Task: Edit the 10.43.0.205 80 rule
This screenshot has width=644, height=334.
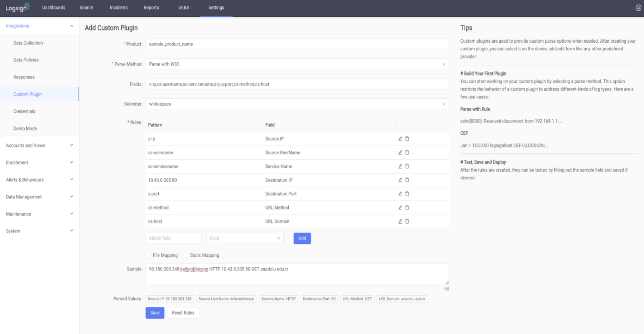Action: (400, 180)
